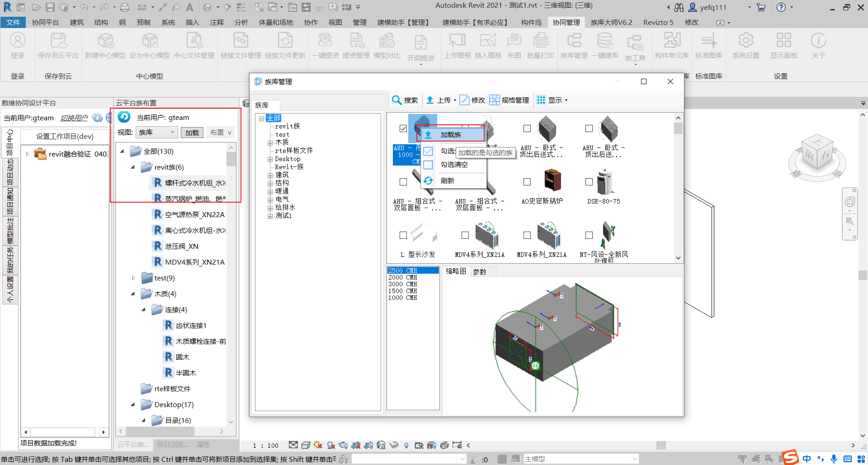Click the 1 : 100 view scale
The image size is (868, 465).
click(266, 446)
